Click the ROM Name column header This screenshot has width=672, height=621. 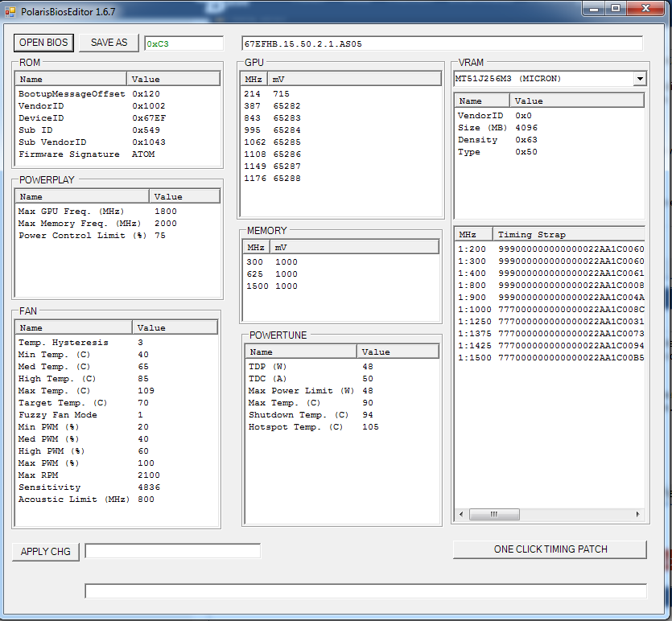(x=71, y=79)
